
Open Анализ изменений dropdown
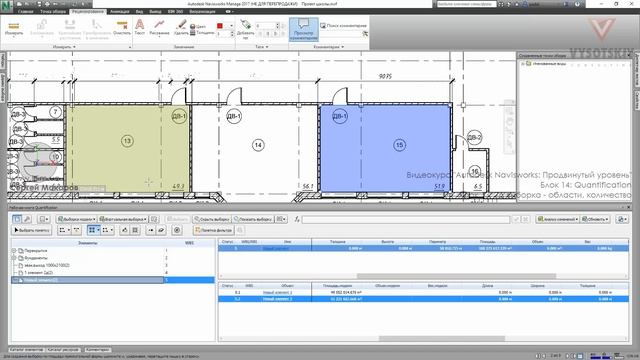pyautogui.click(x=558, y=219)
